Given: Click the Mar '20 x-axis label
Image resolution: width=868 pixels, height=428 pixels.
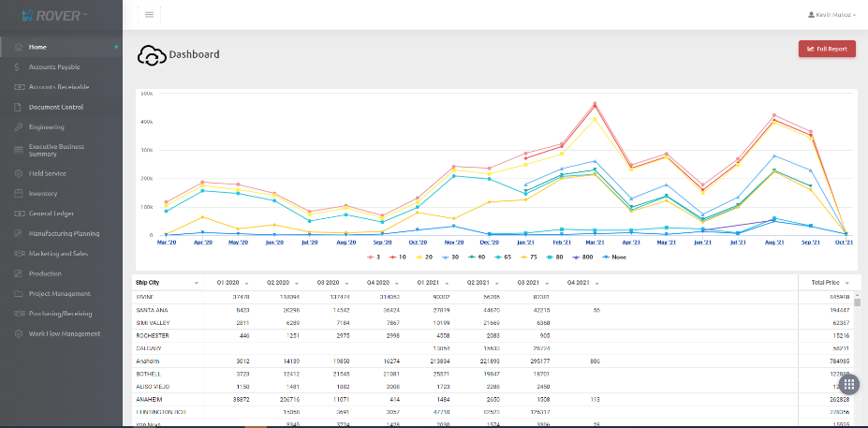Looking at the screenshot, I should (x=167, y=243).
